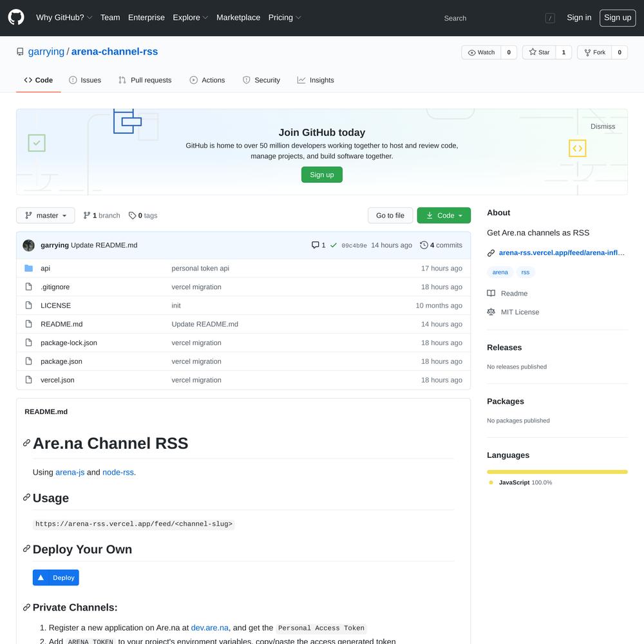The width and height of the screenshot is (644, 644).
Task: Switch to the Actions tab
Action: (207, 80)
